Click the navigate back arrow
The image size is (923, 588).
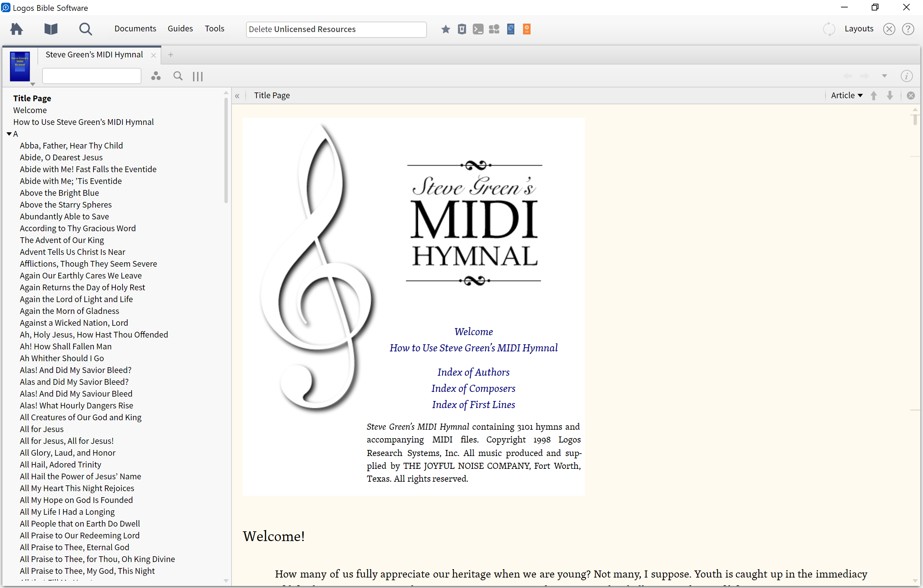point(847,76)
